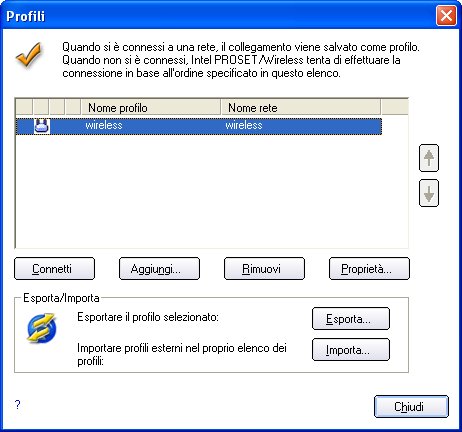Click the Esporta/Importa blue globe arrows icon
This screenshot has width=462, height=432.
point(42,328)
